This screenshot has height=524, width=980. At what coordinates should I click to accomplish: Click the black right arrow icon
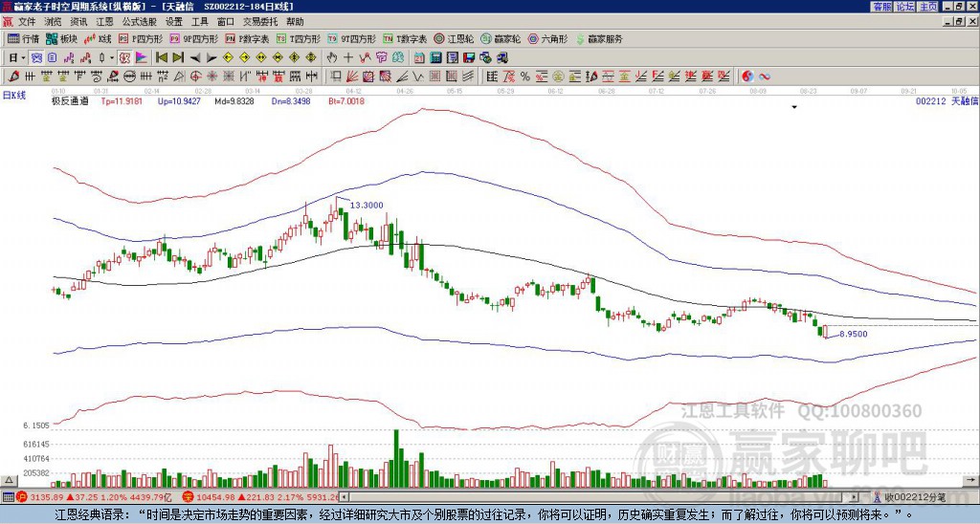[x=212, y=58]
